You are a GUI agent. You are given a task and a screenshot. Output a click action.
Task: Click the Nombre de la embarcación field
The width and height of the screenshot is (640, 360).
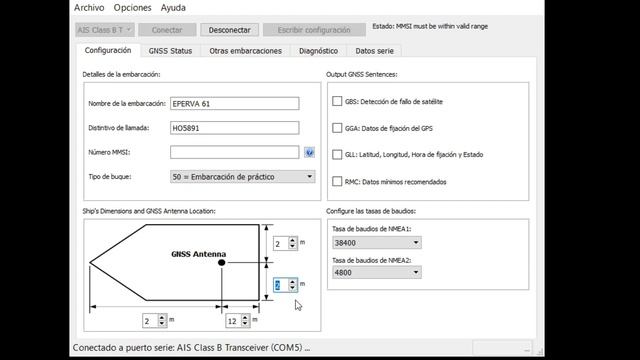235,104
